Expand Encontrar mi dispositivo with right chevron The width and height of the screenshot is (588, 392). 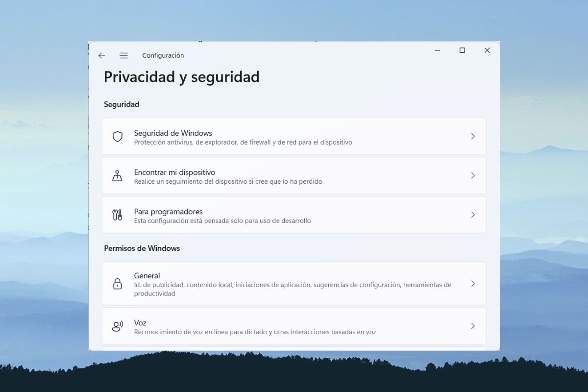coord(473,175)
